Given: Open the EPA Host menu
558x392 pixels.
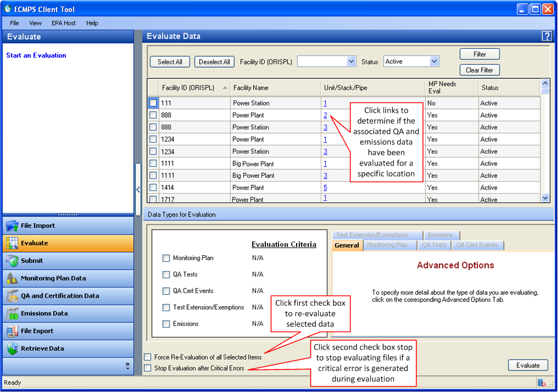Looking at the screenshot, I should pos(63,23).
